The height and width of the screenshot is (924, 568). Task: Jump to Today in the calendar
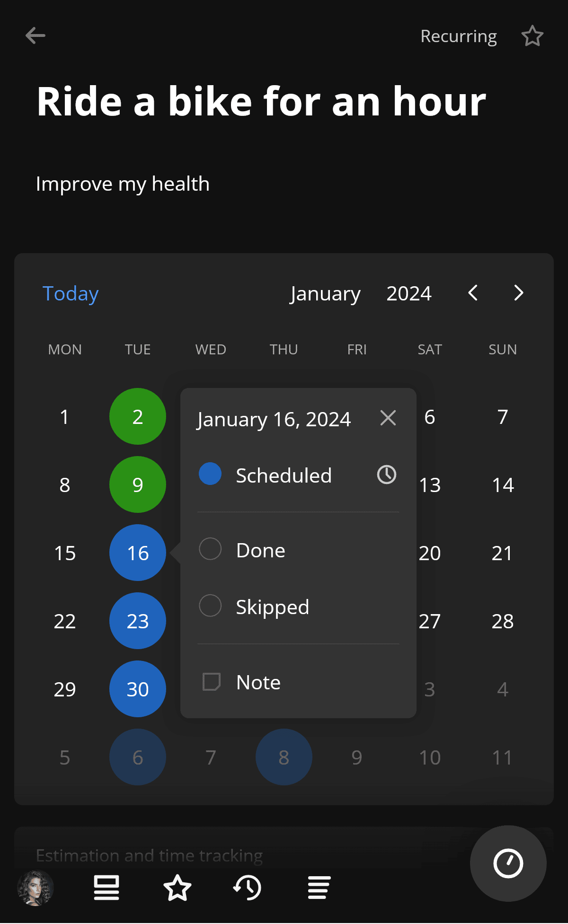tap(71, 294)
